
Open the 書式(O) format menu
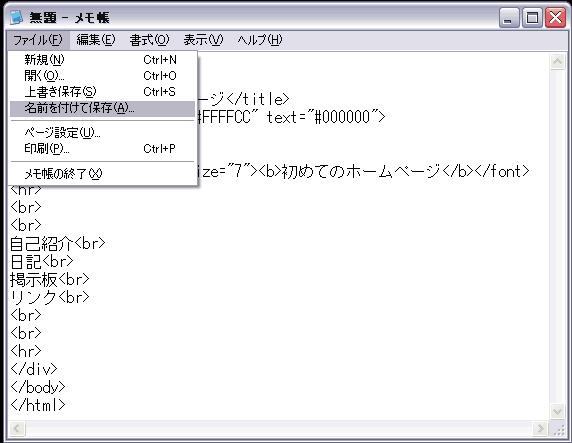(x=150, y=40)
